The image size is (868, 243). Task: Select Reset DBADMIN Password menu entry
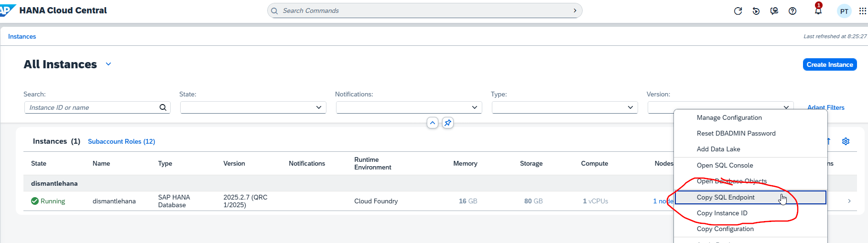pos(736,134)
